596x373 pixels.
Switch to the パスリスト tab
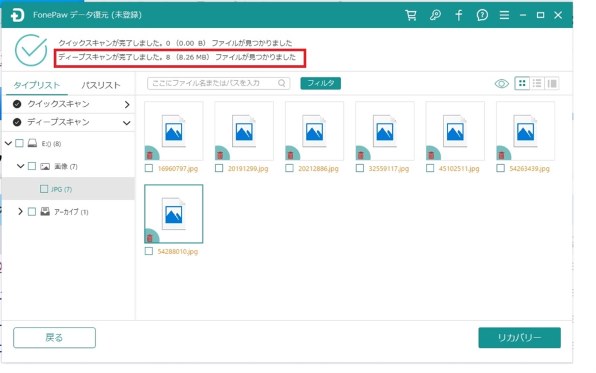coord(101,85)
